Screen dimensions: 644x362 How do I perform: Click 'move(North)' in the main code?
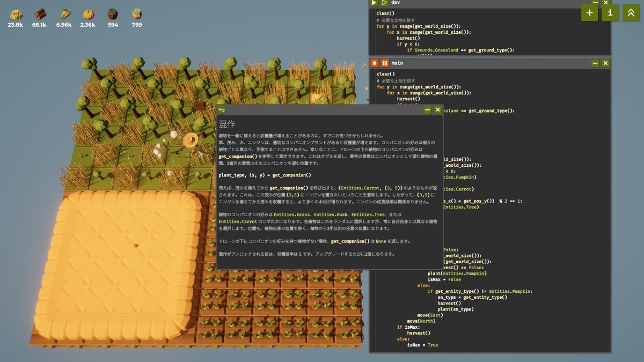click(422, 321)
